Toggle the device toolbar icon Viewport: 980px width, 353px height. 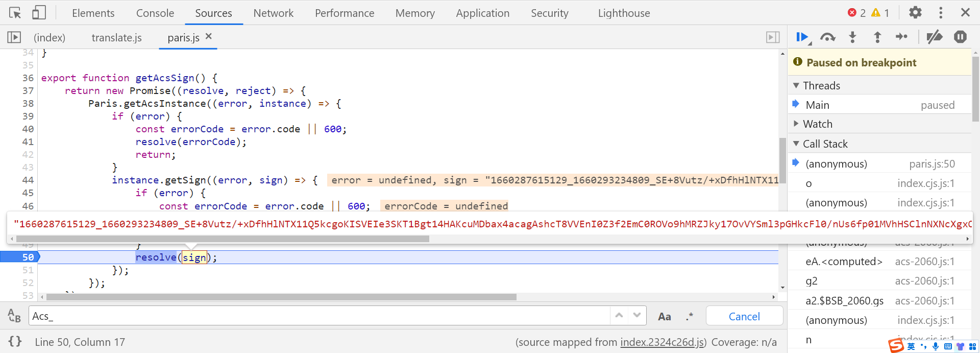tap(39, 13)
